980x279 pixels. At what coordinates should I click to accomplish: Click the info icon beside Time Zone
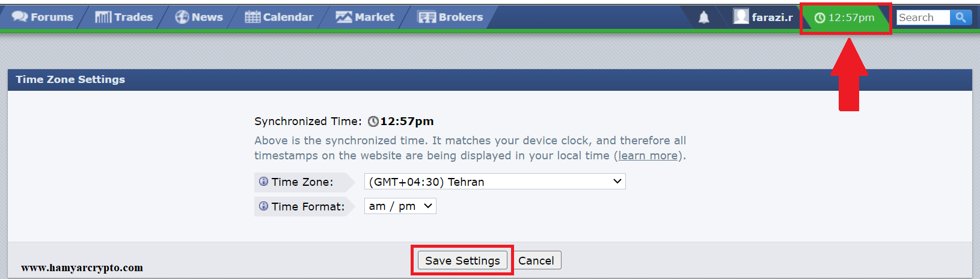pos(263,182)
